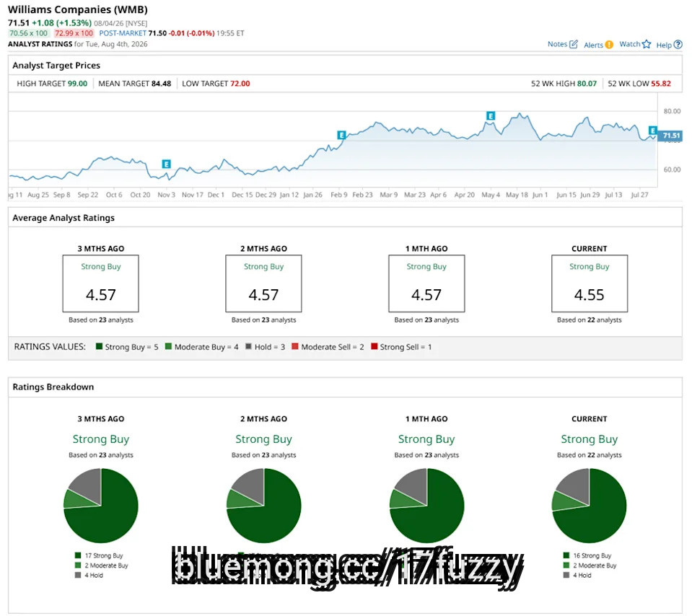692x616 pixels.
Task: Click the 3 MTHS AGO pie chart
Action: [101, 506]
